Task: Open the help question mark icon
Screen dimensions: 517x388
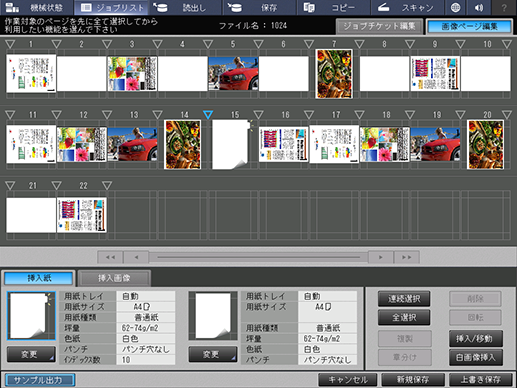Action: [504, 7]
